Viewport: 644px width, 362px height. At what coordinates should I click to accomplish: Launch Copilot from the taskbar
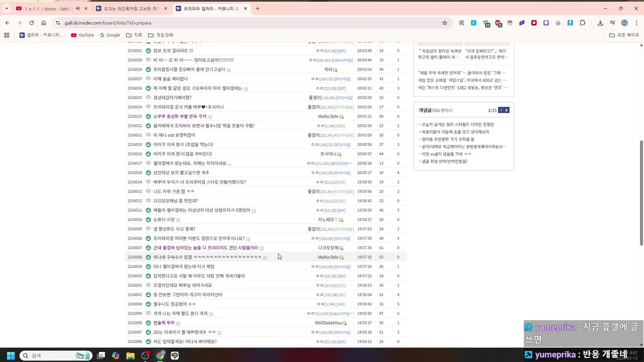tap(116, 355)
